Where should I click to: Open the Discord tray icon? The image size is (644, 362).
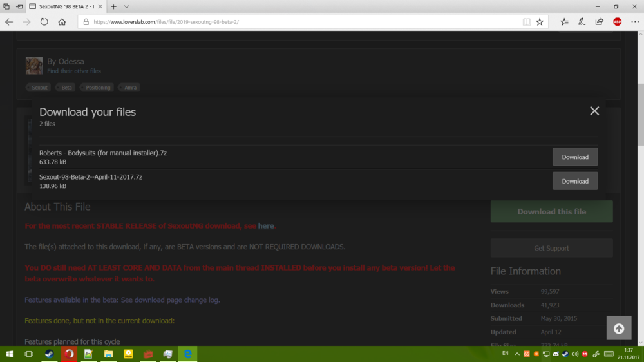click(x=556, y=354)
